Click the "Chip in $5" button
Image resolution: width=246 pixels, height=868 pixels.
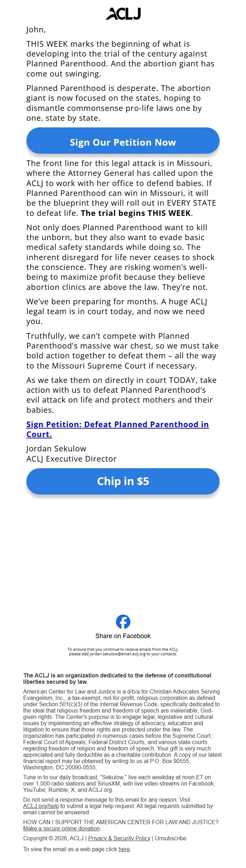[123, 482]
